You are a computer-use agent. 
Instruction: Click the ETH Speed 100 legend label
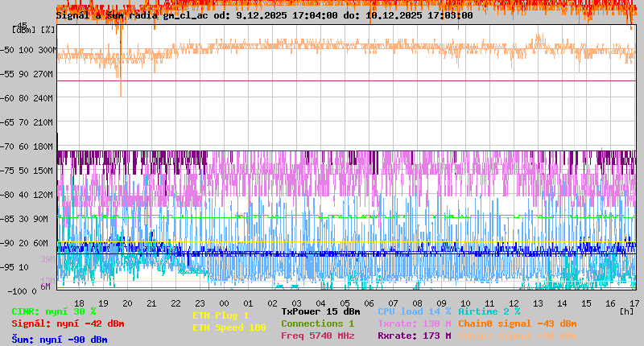(x=229, y=327)
